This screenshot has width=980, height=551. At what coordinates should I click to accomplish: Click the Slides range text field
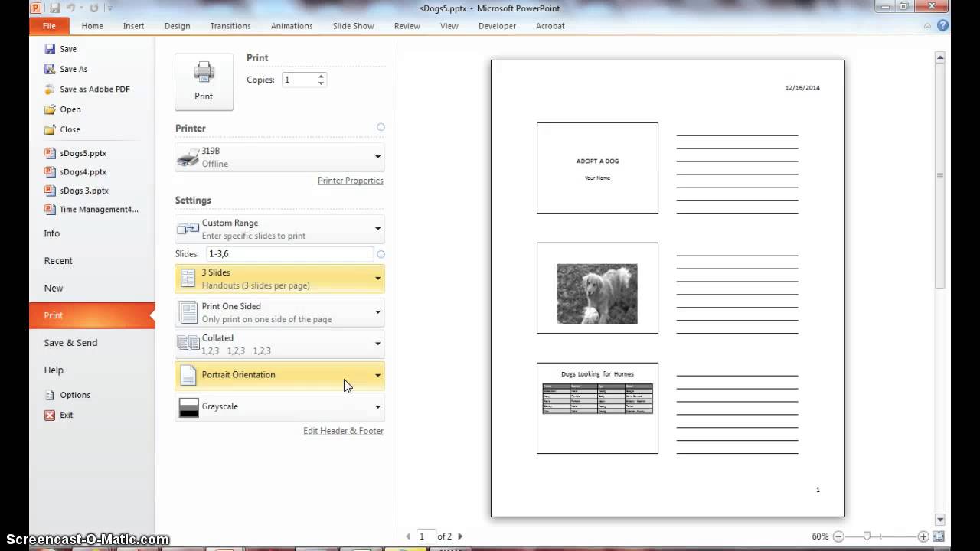[289, 254]
